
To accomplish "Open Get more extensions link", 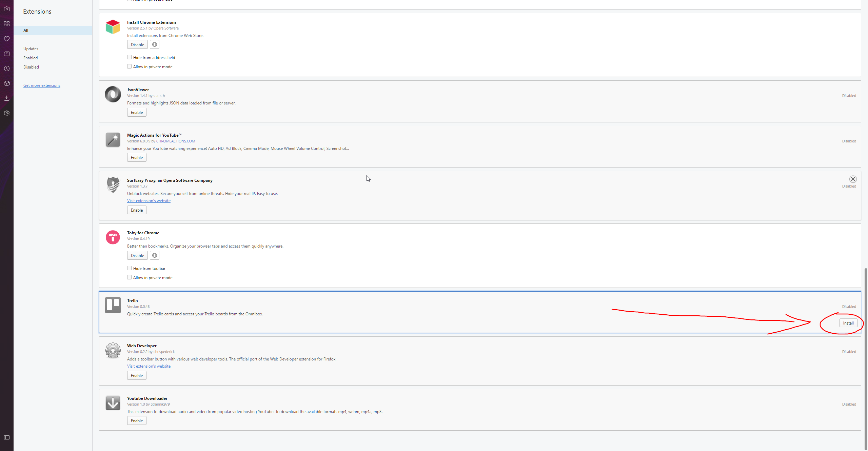I will tap(42, 85).
